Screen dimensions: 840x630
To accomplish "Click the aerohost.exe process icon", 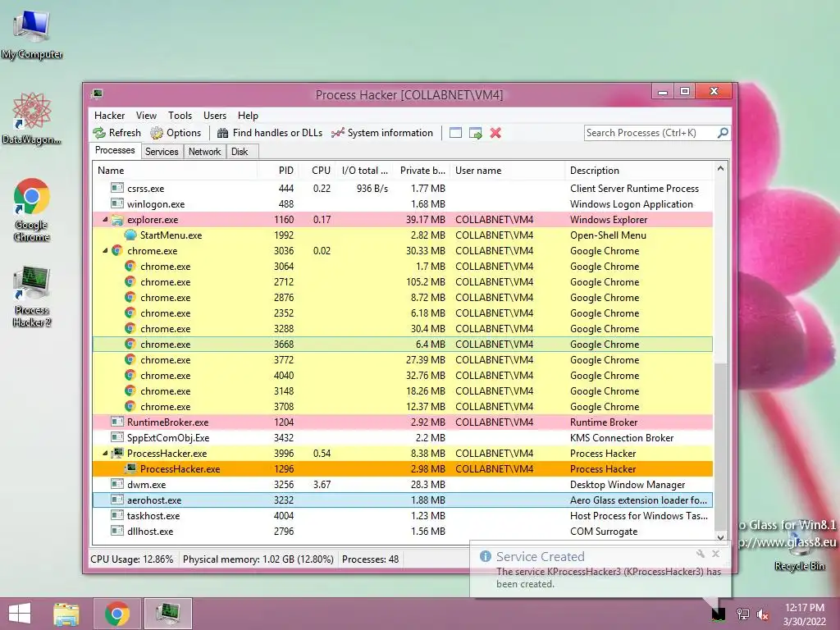I will 116,500.
